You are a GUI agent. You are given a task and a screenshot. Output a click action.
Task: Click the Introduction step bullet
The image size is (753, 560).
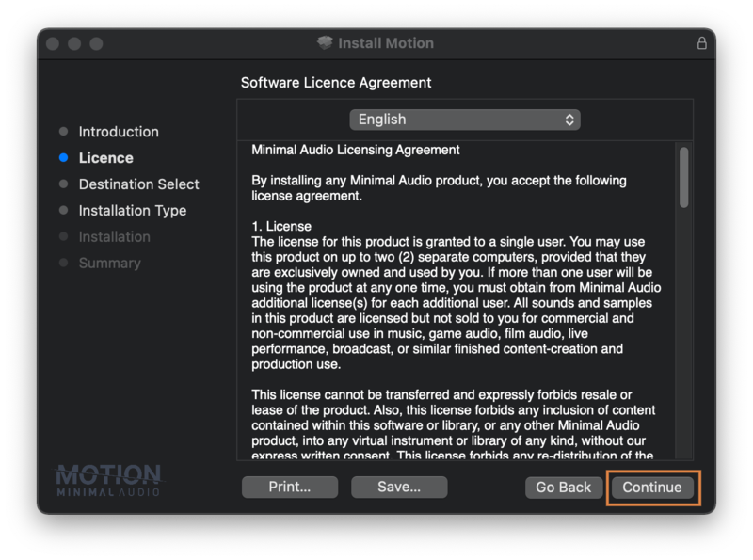point(63,132)
